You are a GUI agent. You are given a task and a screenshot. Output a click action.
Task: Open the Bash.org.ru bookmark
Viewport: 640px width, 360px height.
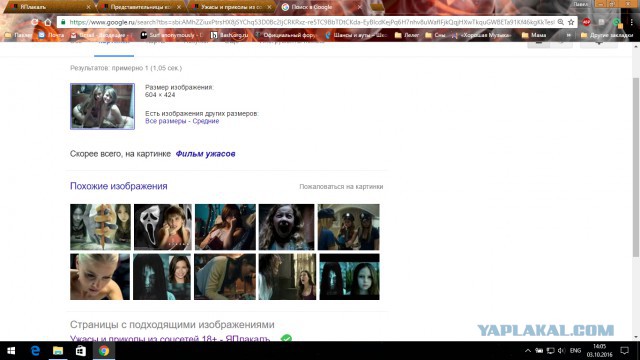[x=229, y=35]
